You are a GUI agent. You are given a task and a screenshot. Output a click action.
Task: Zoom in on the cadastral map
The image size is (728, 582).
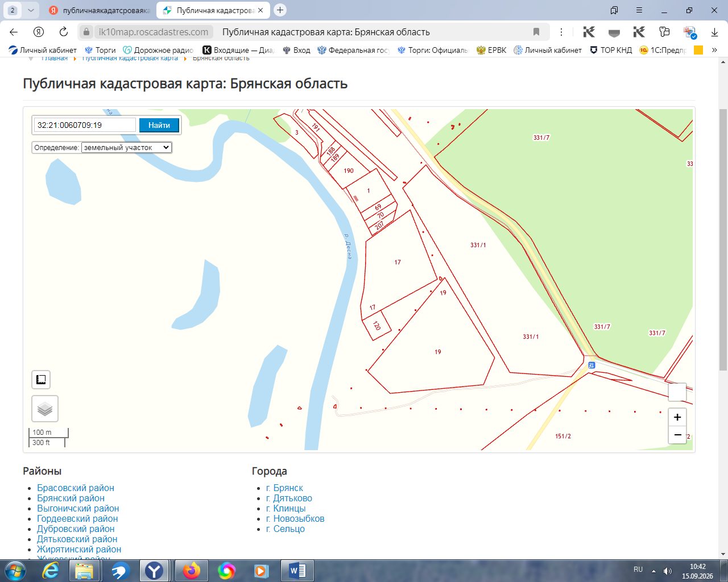pos(677,417)
